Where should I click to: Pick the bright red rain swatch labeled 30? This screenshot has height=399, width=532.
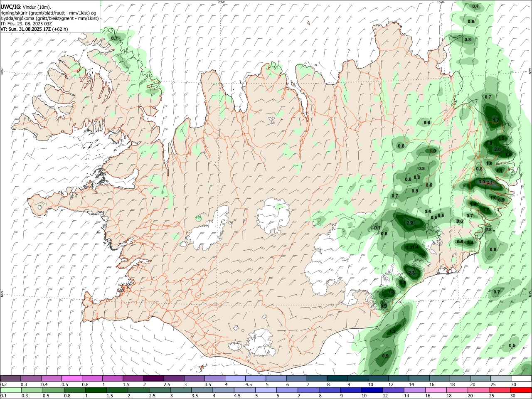coord(521,390)
